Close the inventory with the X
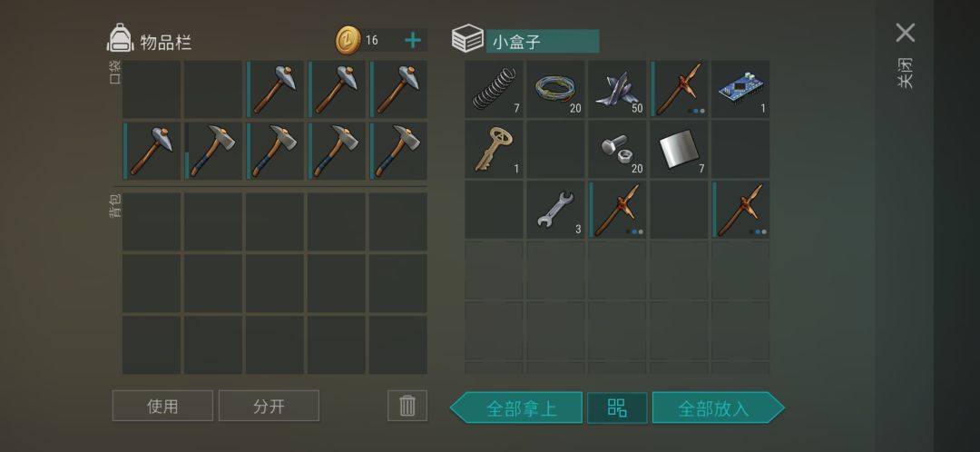 point(905,33)
